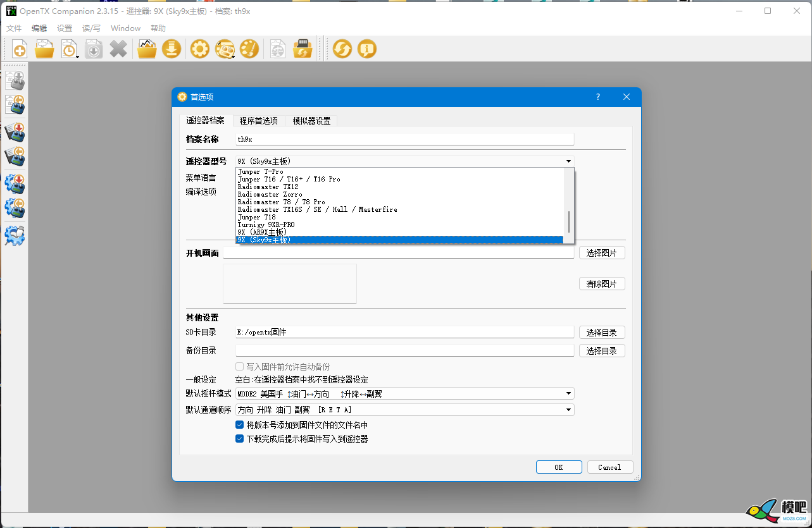The width and height of the screenshot is (812, 528).
Task: Click the recent files clock icon
Action: 68,49
